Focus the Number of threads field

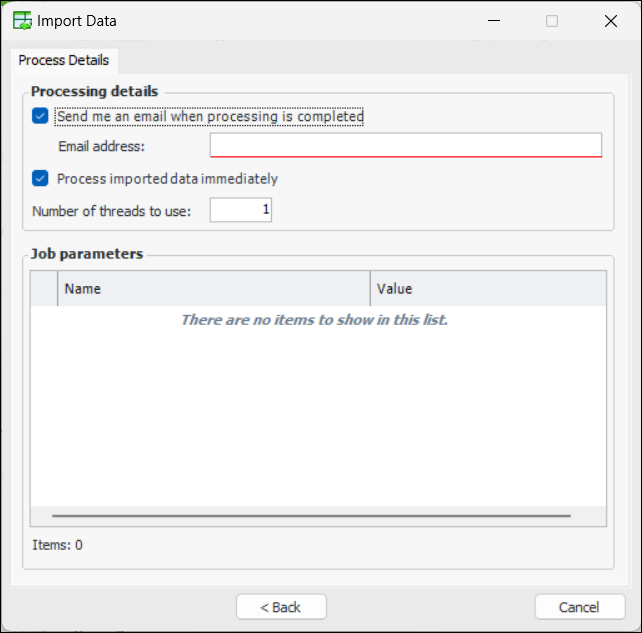[240, 210]
